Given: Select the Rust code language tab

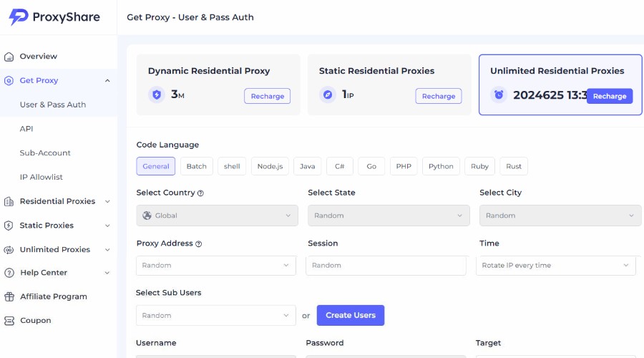Looking at the screenshot, I should [x=513, y=166].
